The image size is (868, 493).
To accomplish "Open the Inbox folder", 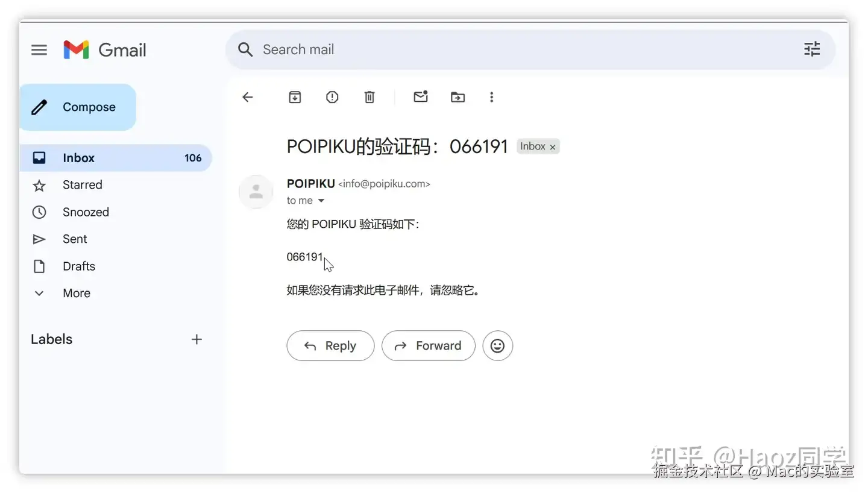I will click(116, 158).
